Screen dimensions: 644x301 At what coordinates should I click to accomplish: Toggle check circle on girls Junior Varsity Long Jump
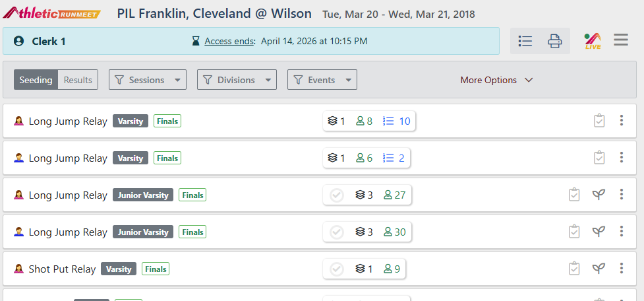pyautogui.click(x=337, y=195)
